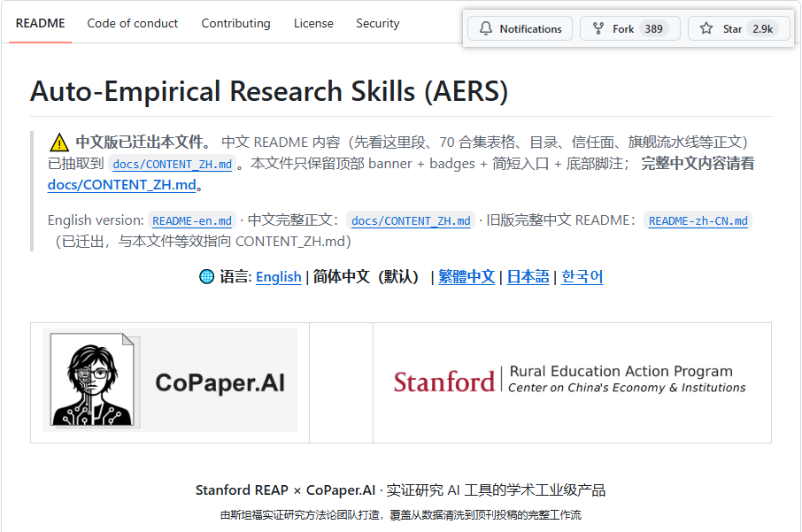802x532 pixels.
Task: Click 完整中文内容请看 bold text
Action: click(x=698, y=164)
